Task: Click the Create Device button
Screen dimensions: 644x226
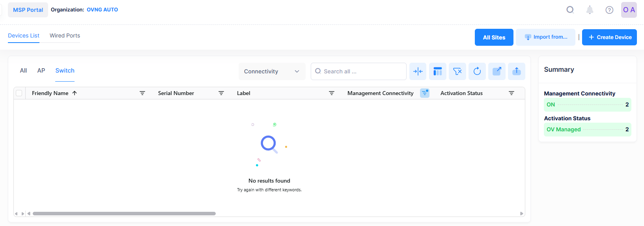Action: coord(609,37)
